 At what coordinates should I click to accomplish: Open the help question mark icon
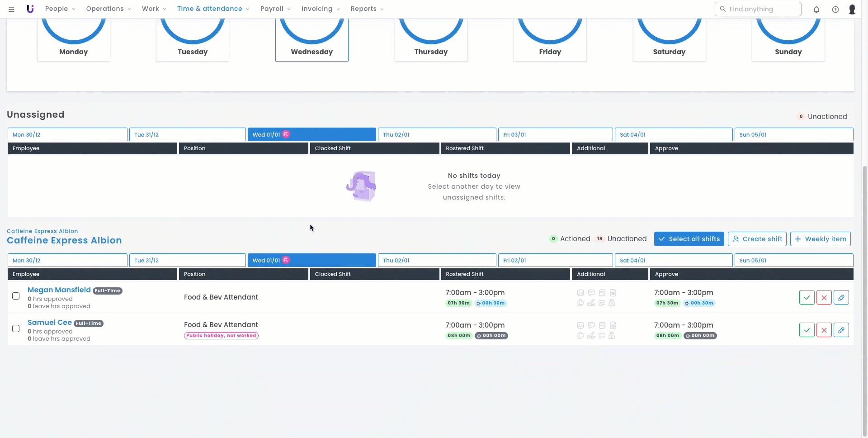835,9
